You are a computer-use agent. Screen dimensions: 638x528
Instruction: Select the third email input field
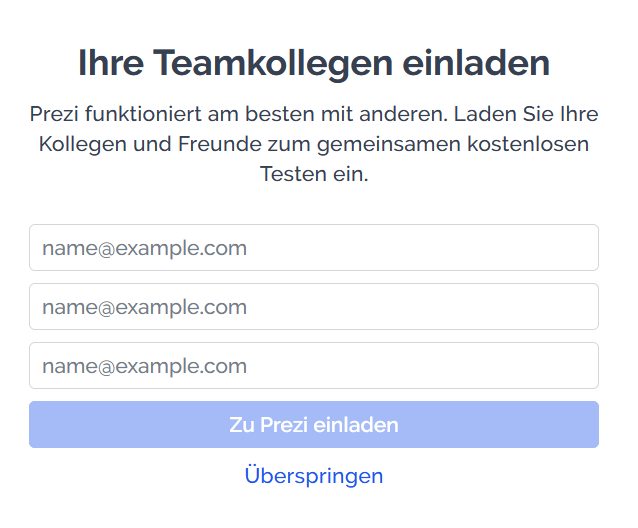coord(313,366)
